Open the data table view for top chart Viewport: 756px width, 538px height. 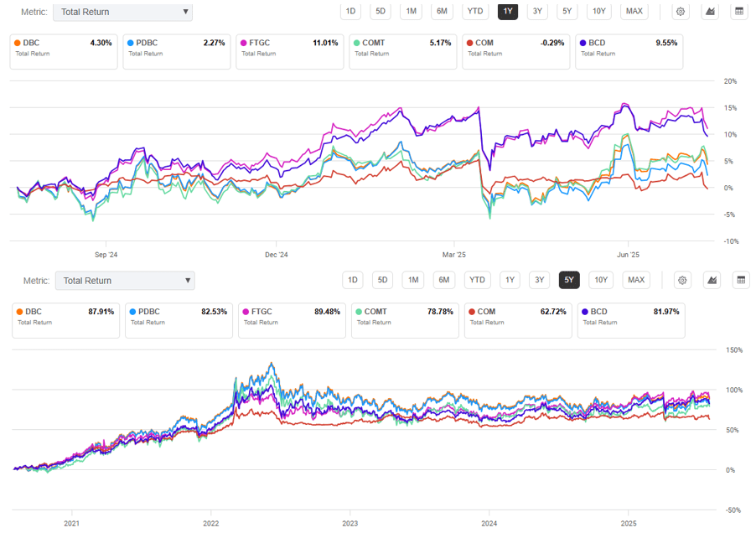pos(739,11)
